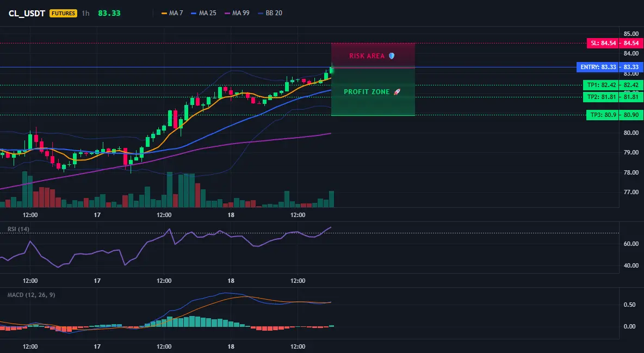Click the yellow FUTURES badge
Screen dimensions: 644x353
[x=63, y=13]
